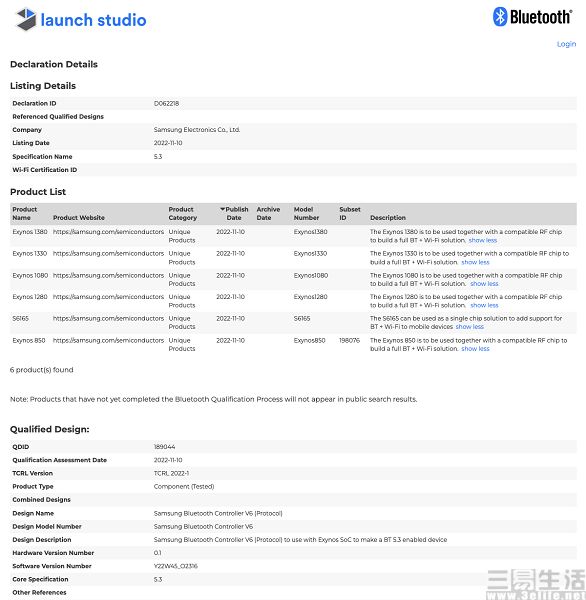Click the launch studio cube logo icon
This screenshot has width=586, height=600.
[26, 19]
